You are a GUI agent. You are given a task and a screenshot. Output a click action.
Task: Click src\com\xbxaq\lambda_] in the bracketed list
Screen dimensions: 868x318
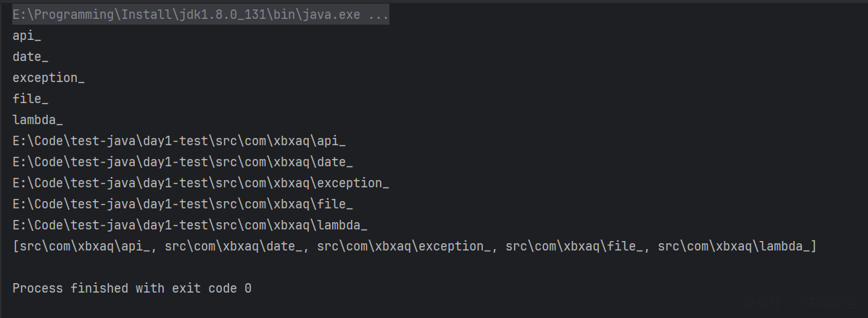pos(737,247)
